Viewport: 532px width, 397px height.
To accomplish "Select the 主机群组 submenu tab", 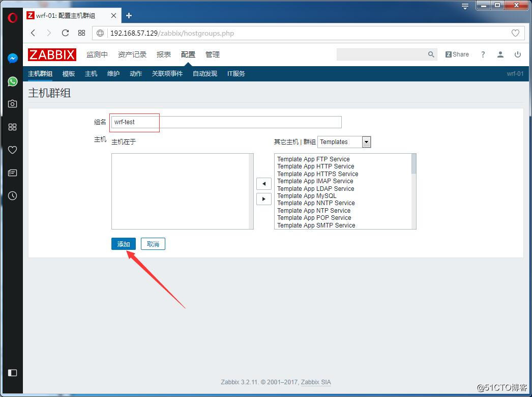I will pyautogui.click(x=40, y=74).
